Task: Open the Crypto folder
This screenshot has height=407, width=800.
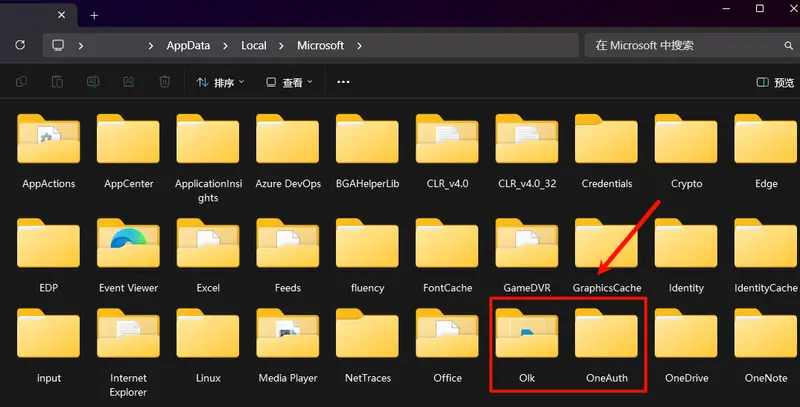Action: pyautogui.click(x=686, y=152)
